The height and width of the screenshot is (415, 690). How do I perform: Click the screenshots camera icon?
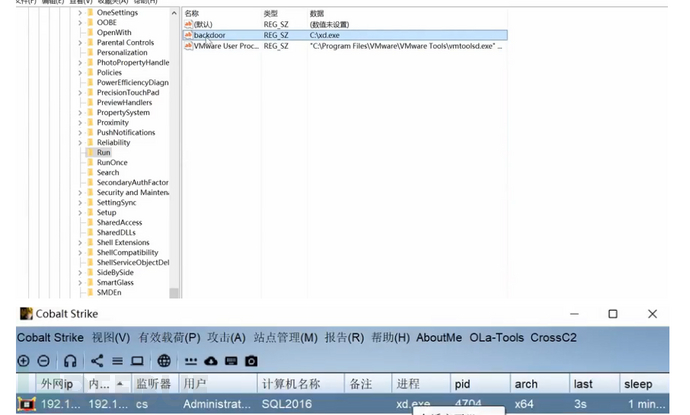tap(251, 361)
